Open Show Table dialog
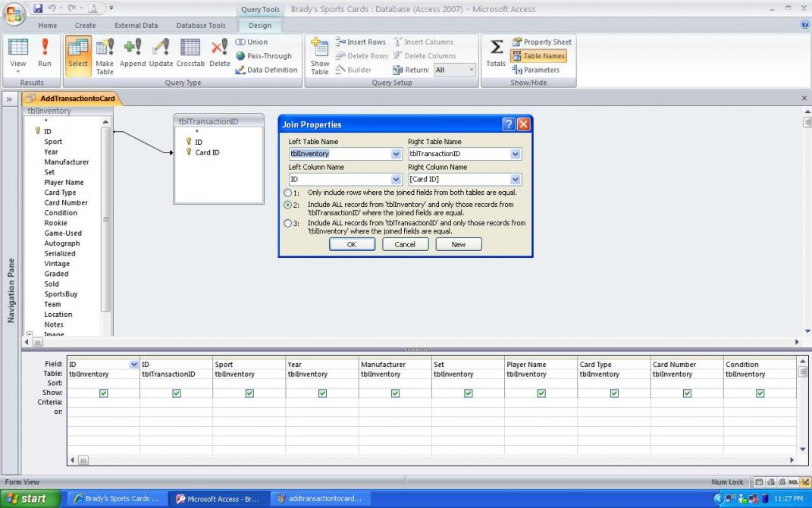 point(319,56)
